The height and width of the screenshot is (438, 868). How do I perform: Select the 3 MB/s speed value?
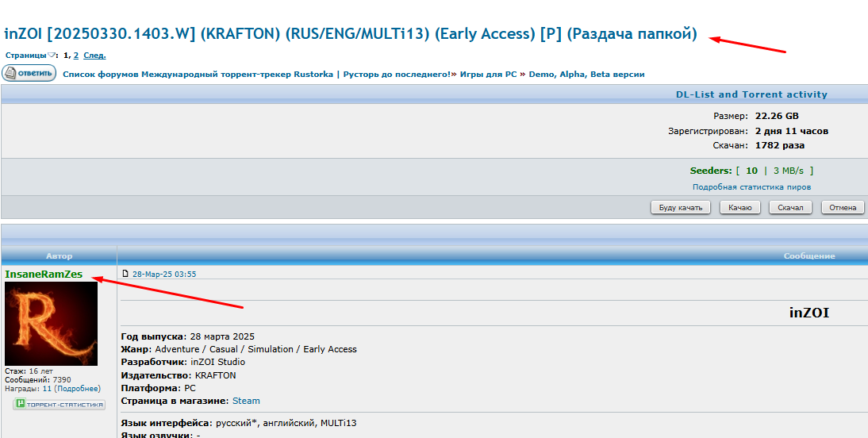(x=789, y=171)
